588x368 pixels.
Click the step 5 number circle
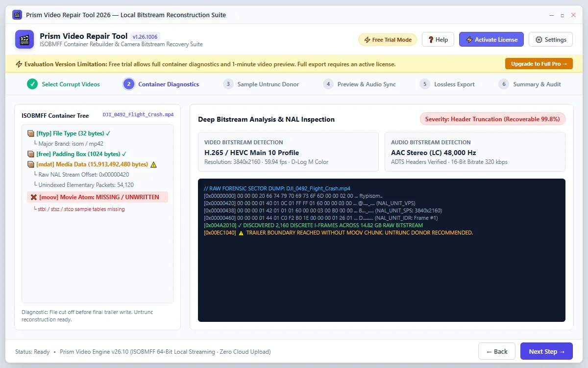425,84
